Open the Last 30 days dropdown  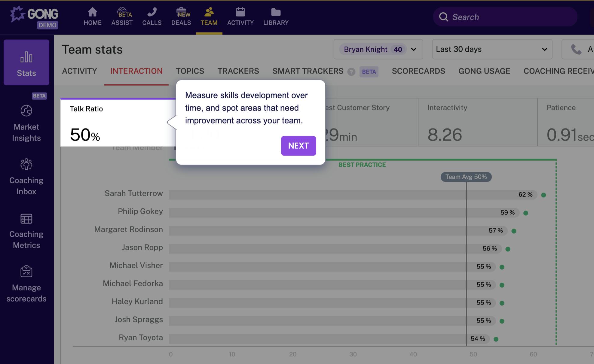[492, 49]
